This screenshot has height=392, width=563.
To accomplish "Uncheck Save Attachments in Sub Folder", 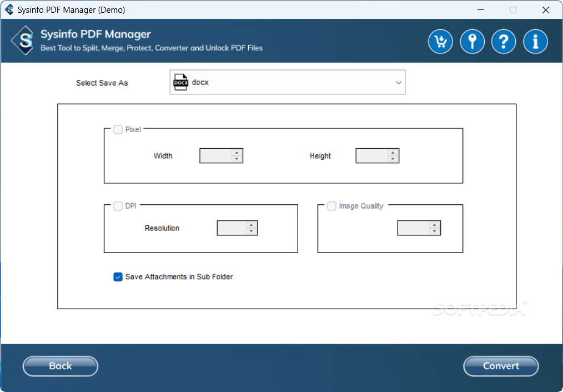I will click(118, 277).
